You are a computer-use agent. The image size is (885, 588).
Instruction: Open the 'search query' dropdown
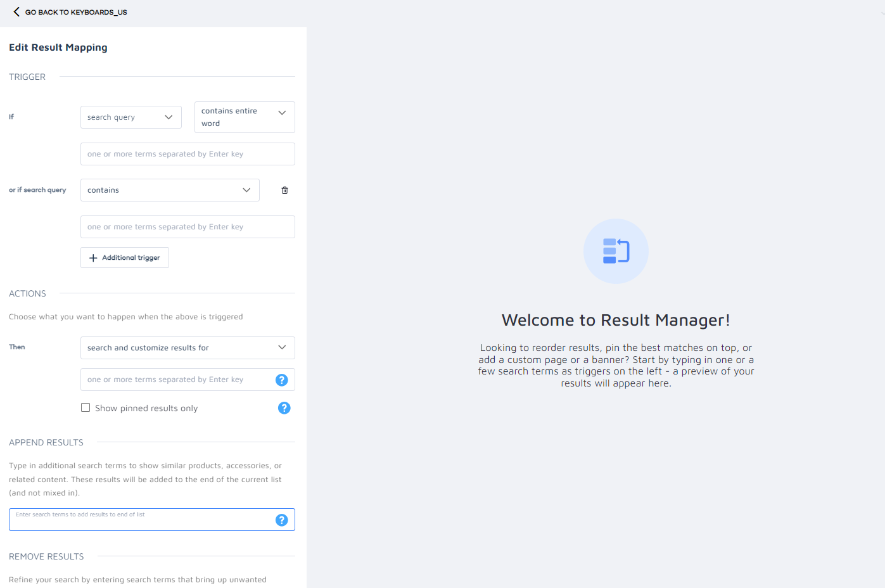click(x=131, y=117)
